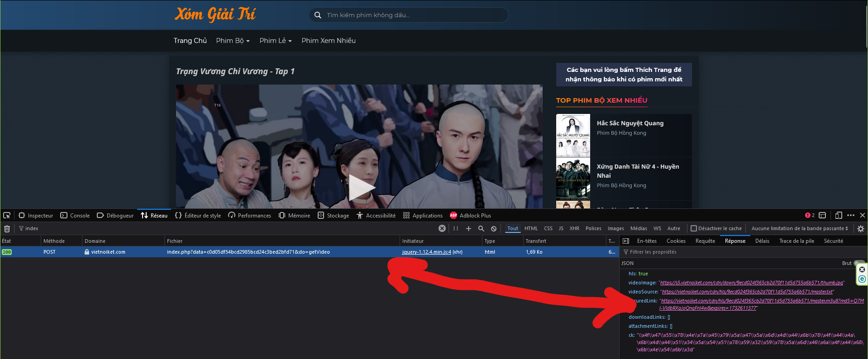Open the jquery-1.12.4.min.js:4 initiator link
Viewport: 868px width, 359px height.
pyautogui.click(x=426, y=252)
